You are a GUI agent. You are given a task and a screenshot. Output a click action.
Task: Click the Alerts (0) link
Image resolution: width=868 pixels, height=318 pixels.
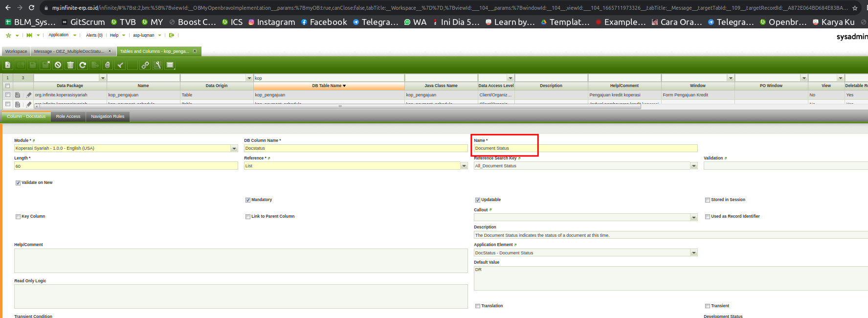tap(94, 35)
